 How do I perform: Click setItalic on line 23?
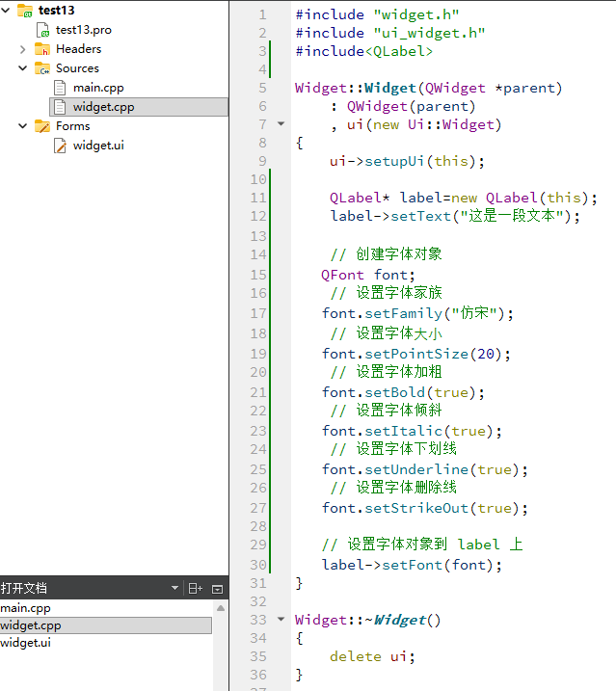pyautogui.click(x=404, y=431)
